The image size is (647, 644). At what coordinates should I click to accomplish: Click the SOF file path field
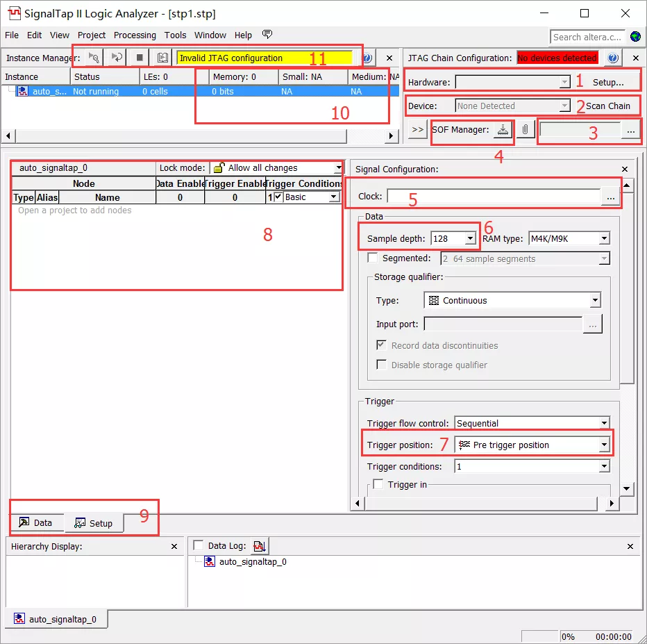pos(580,131)
